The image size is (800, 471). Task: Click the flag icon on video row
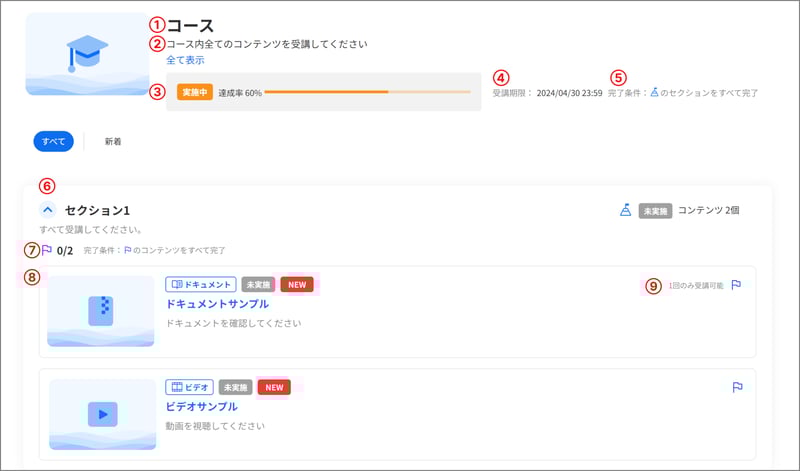(x=735, y=387)
